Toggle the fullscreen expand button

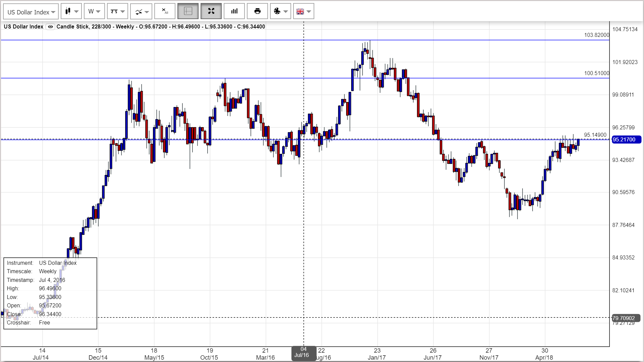[211, 11]
